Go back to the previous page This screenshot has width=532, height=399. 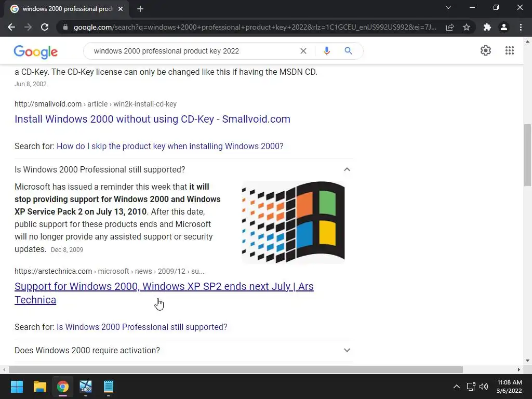(11, 27)
